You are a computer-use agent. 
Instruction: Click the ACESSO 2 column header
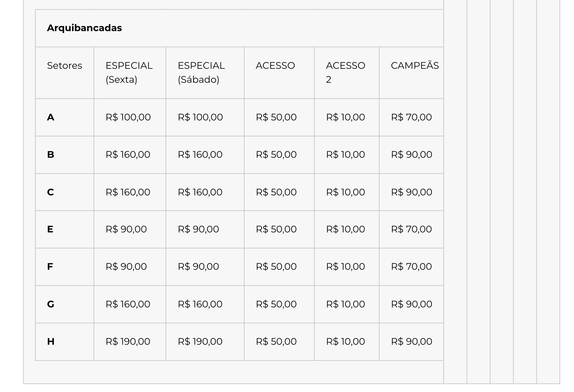tap(346, 72)
